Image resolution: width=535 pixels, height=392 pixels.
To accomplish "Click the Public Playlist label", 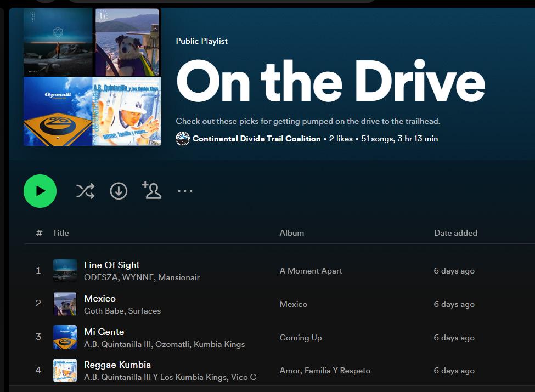I will pos(201,41).
